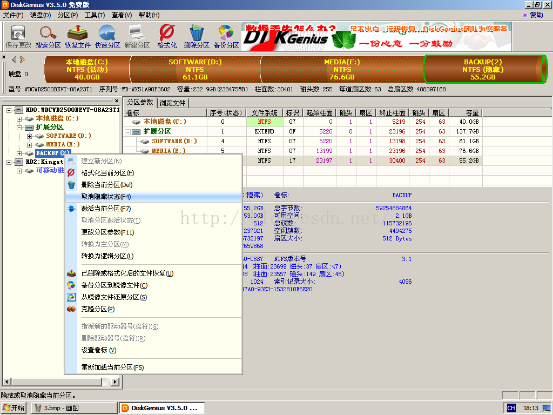Click trash bin icon in context menu

pyautogui.click(x=71, y=185)
